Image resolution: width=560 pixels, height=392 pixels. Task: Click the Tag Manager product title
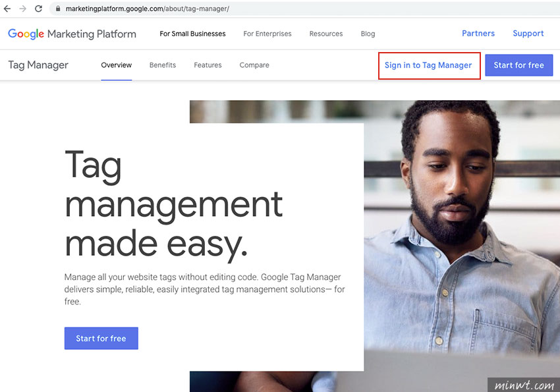point(38,65)
